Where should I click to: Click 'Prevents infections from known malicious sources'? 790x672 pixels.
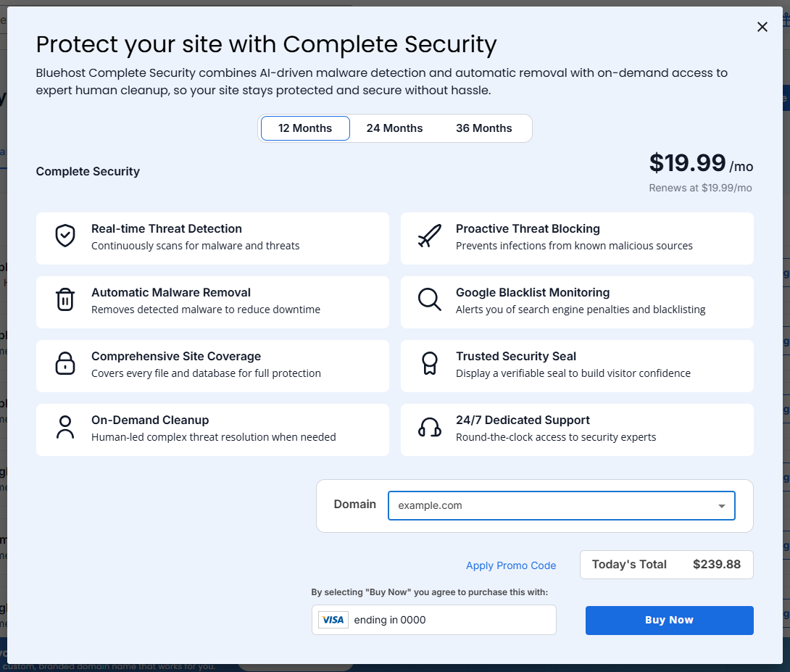[x=574, y=246]
